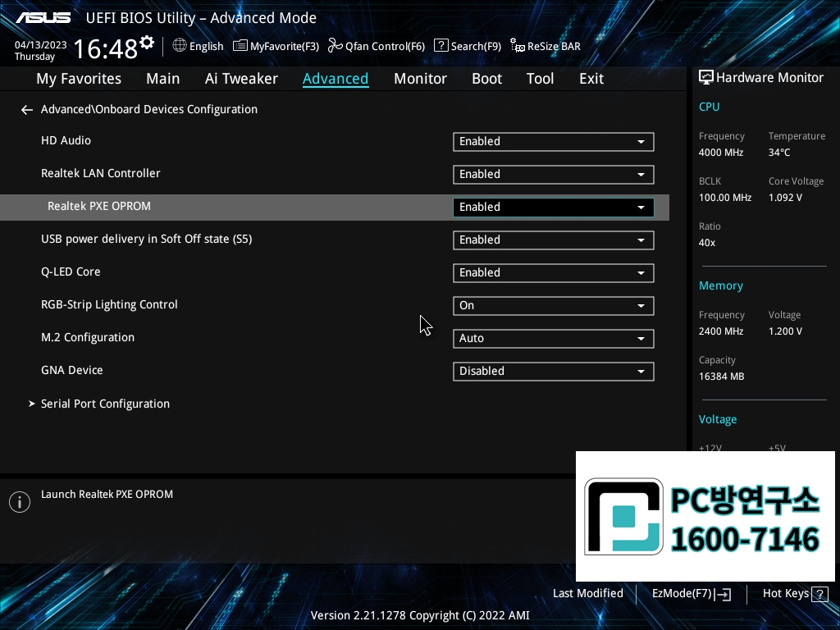
Task: Click the 16384 MB capacity value
Action: coord(721,377)
